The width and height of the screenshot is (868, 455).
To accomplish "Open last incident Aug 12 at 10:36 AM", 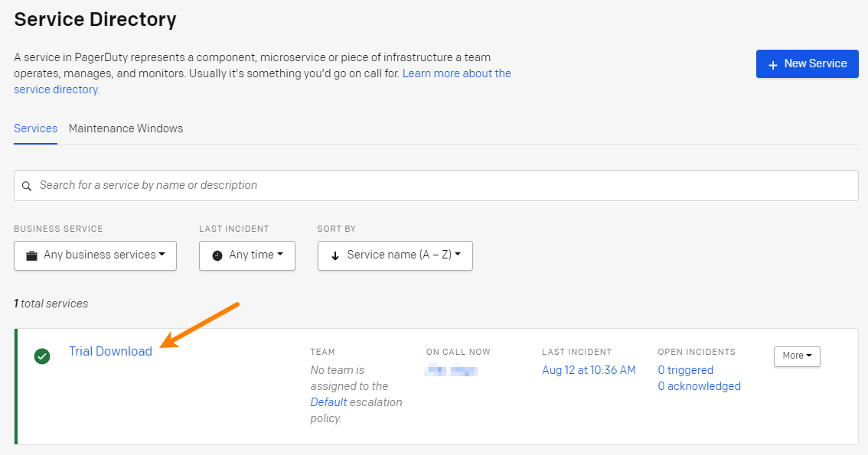I will click(589, 370).
